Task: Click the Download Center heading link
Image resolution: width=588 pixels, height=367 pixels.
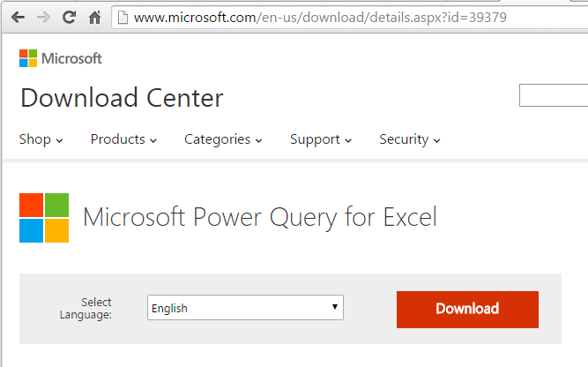Action: 122,98
